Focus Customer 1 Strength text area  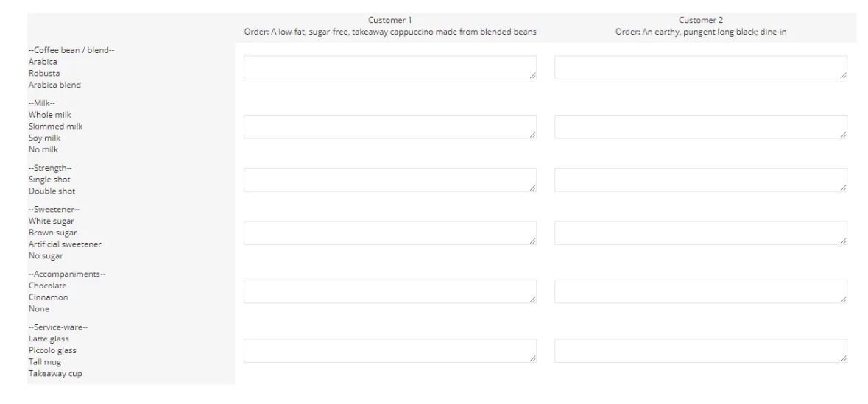coord(389,180)
